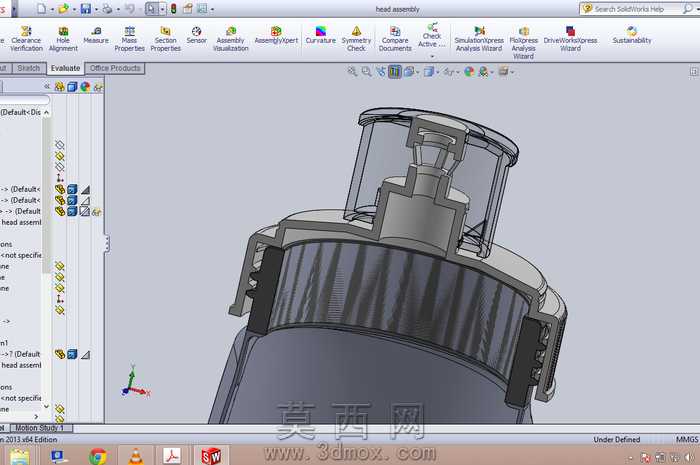
Task: Toggle hide/show for second '(Default<' component
Action: tap(60, 200)
